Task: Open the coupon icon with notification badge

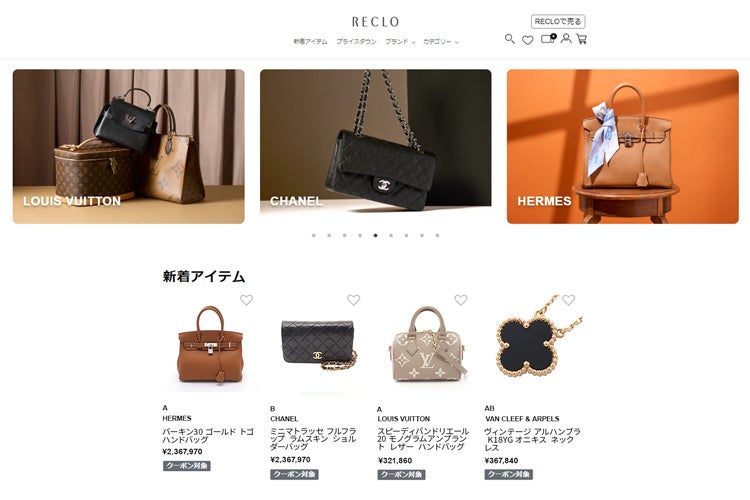Action: 548,38
